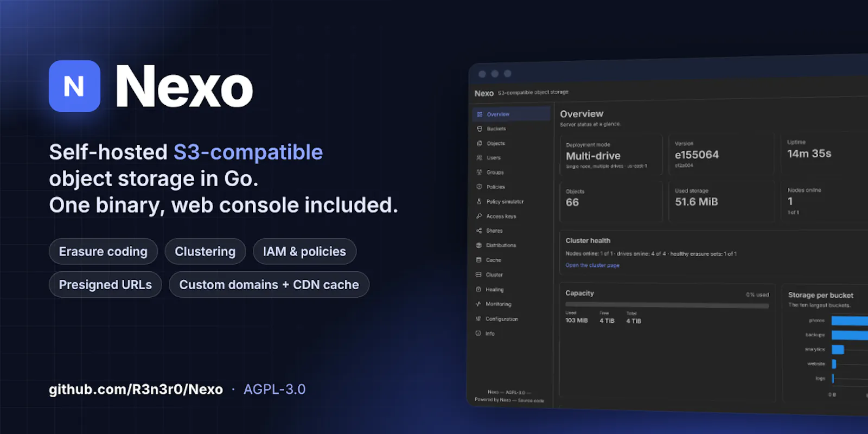Open the Overview page icon in sidebar
This screenshot has height=434, width=868.
[x=480, y=114]
